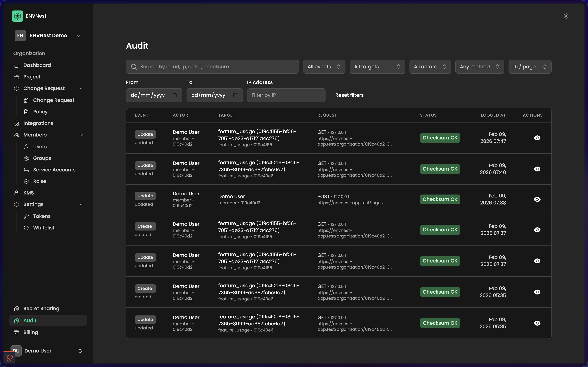588x367 pixels.
Task: Open the ENVNest Demo organization switcher
Action: click(x=49, y=35)
